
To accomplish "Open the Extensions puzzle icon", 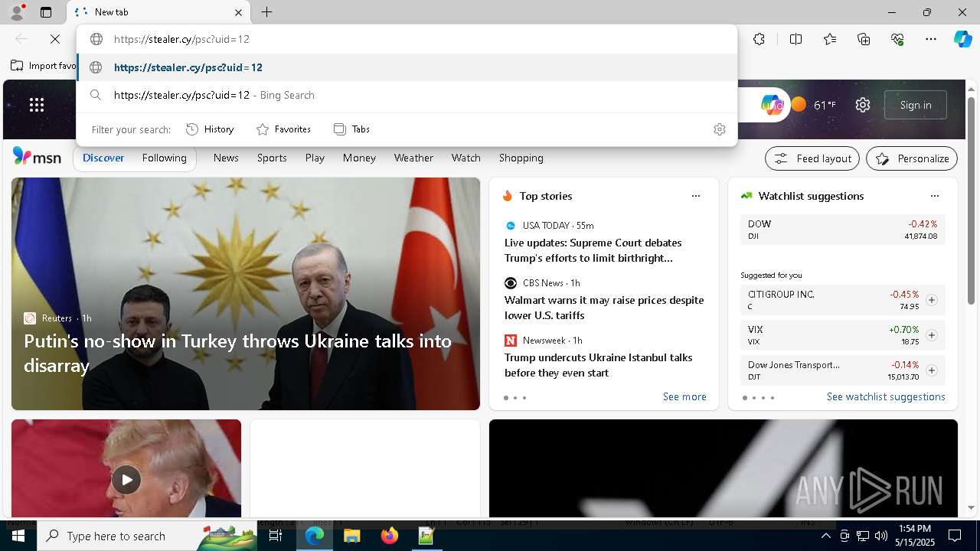I will [x=759, y=39].
